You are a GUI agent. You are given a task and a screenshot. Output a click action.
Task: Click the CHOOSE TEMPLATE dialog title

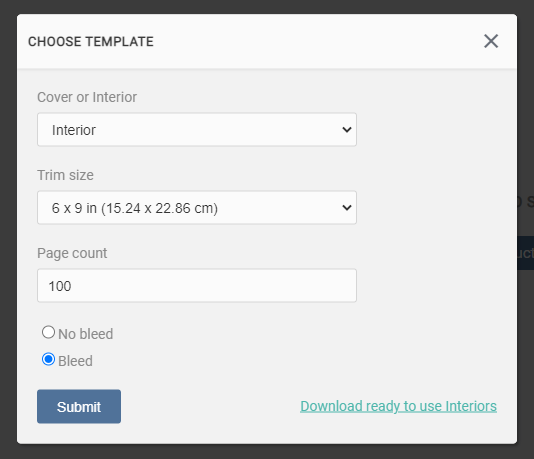tap(91, 42)
